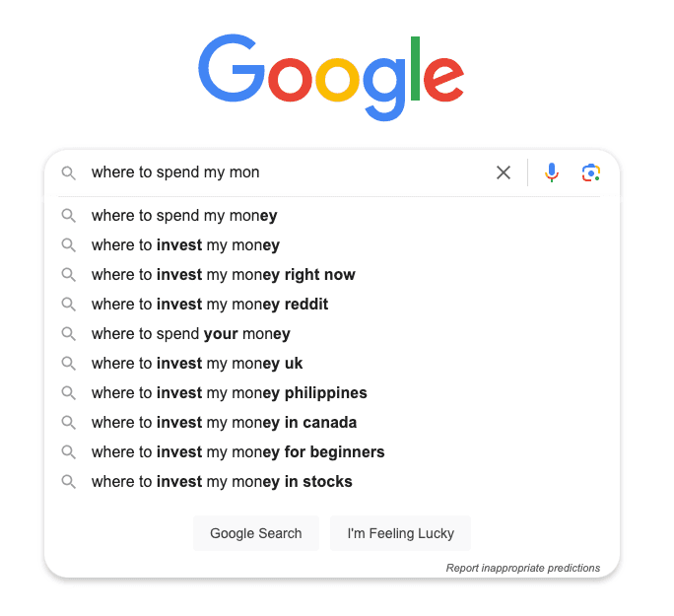Focus the search text input field
674x616 pixels.
tap(286, 172)
